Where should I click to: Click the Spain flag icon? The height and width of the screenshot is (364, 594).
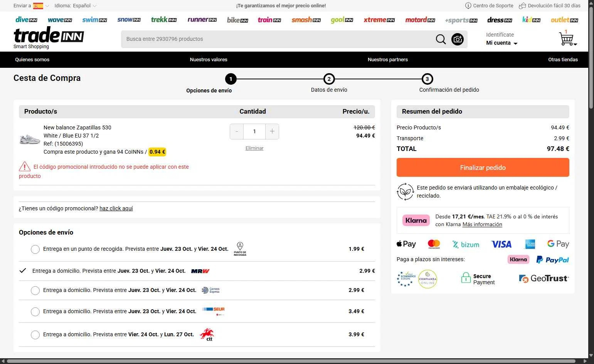click(x=38, y=6)
